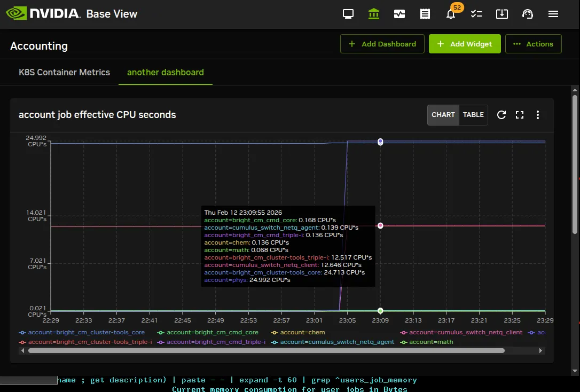The height and width of the screenshot is (392, 580).
Task: Open the hamburger main menu
Action: [553, 14]
